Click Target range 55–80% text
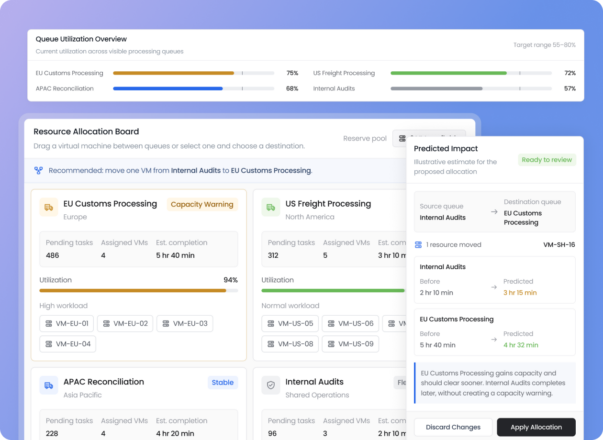603x440 pixels. [x=545, y=45]
